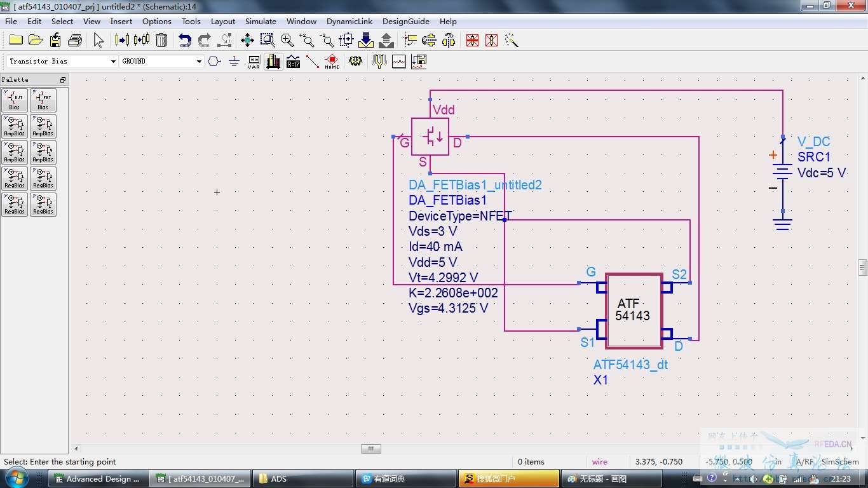Pick the AmpBias 4 palette item
This screenshot has height=488, width=868.
(x=43, y=152)
